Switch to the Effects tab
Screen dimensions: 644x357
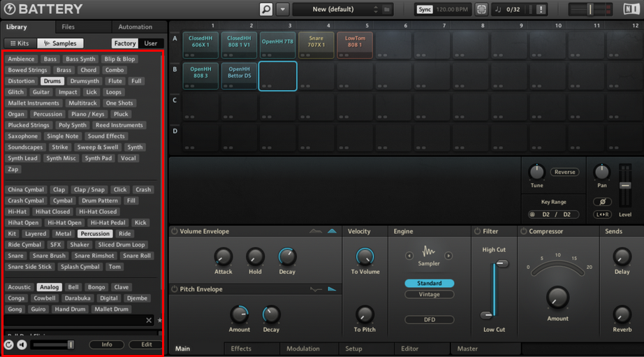(241, 349)
